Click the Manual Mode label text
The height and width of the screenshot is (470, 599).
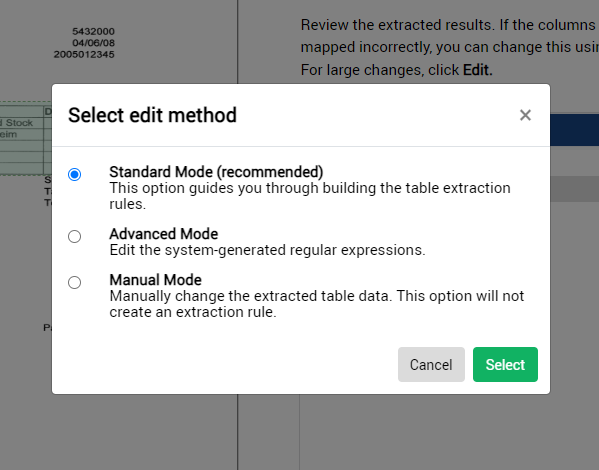pyautogui.click(x=155, y=280)
